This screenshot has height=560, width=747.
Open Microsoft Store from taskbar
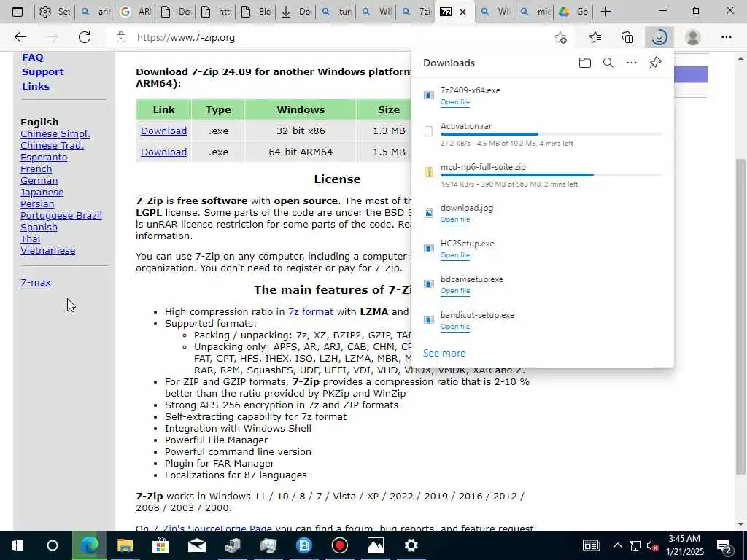pos(160,545)
